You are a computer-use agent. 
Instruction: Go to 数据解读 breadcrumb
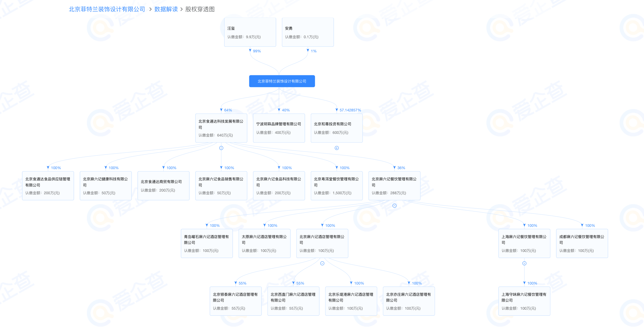pos(166,9)
